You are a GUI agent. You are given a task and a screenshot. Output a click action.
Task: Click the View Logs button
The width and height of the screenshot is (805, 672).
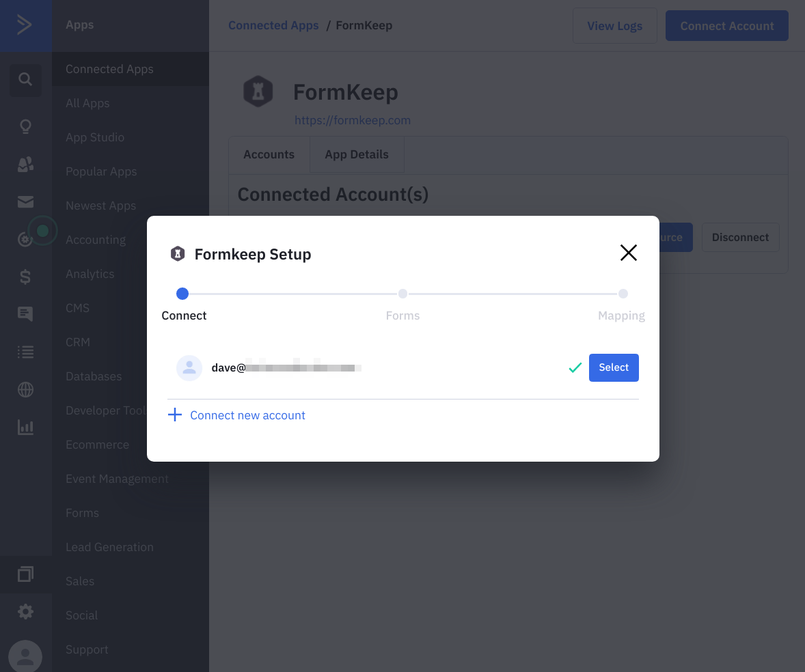tap(614, 26)
